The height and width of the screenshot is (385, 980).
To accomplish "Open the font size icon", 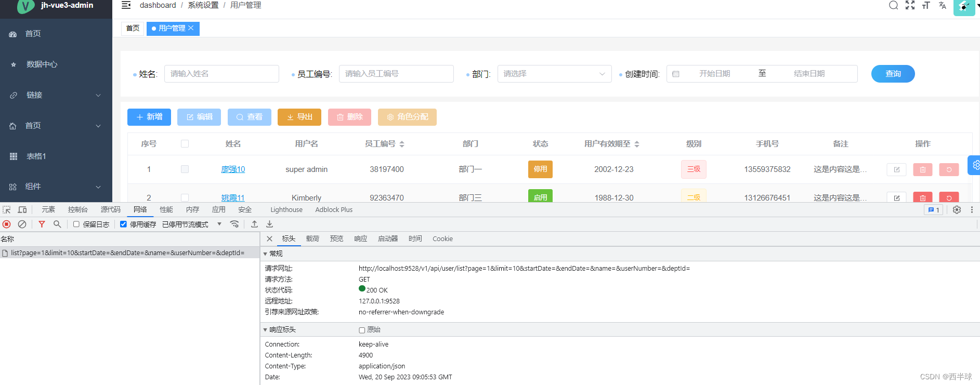I will point(926,5).
